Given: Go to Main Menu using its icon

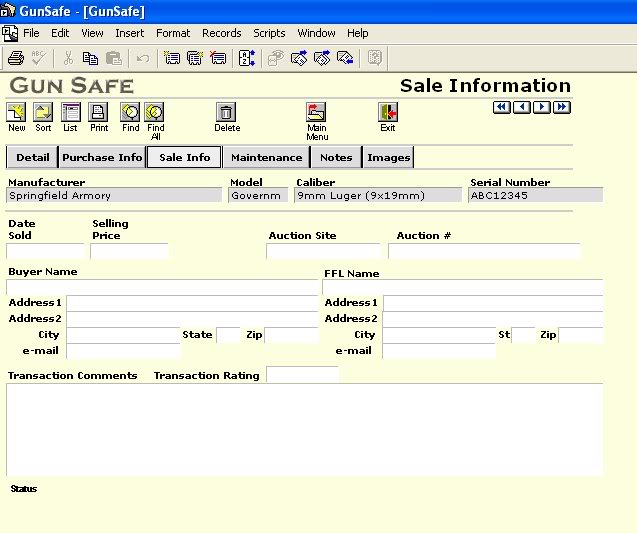Looking at the screenshot, I should coord(316,112).
